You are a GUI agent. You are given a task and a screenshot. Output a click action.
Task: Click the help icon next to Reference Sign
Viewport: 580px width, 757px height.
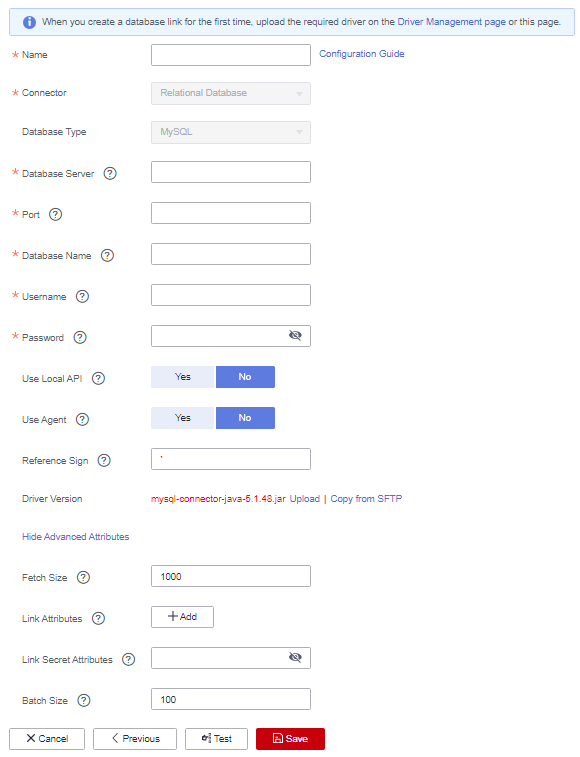[104, 461]
